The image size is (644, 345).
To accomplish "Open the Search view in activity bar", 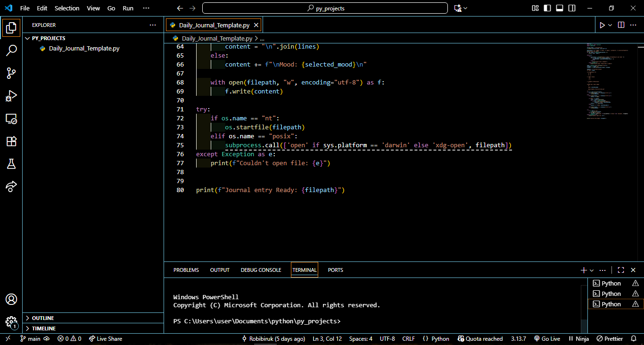I will click(x=11, y=50).
